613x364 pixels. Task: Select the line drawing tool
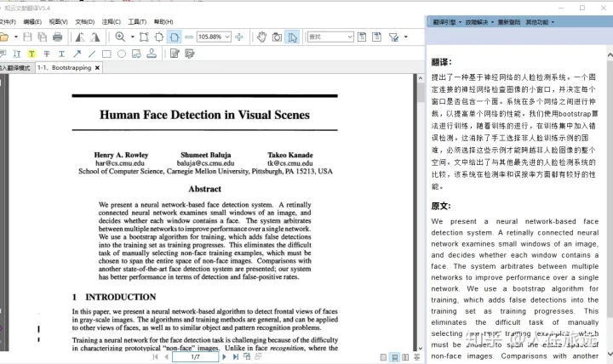click(92, 54)
